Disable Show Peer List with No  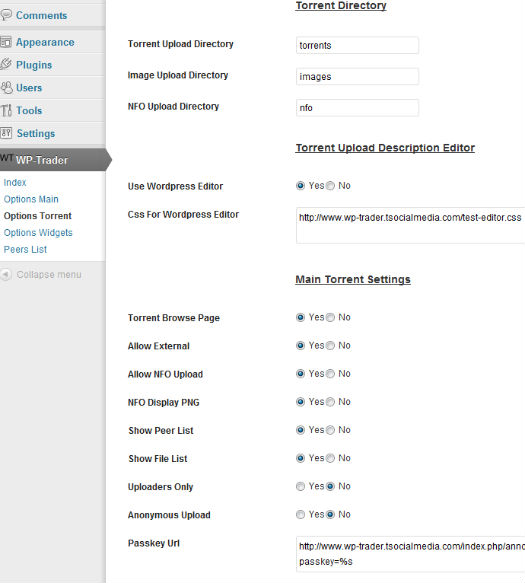tap(330, 430)
